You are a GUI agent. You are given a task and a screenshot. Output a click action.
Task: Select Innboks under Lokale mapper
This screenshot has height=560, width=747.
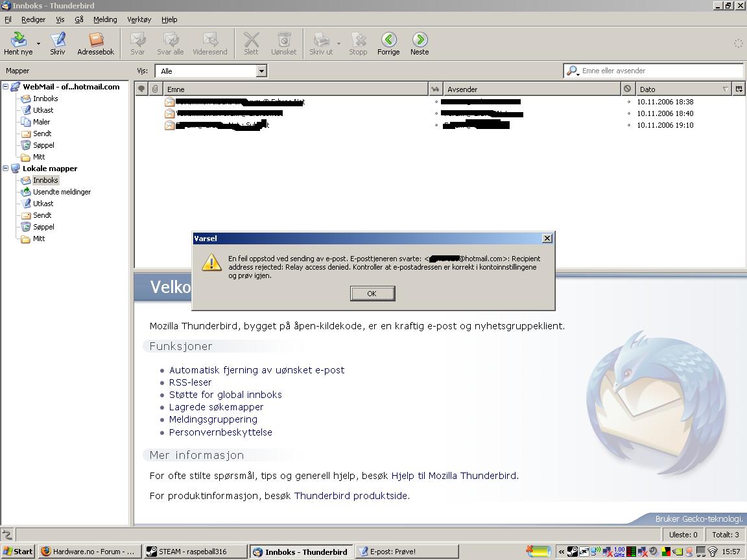click(46, 180)
